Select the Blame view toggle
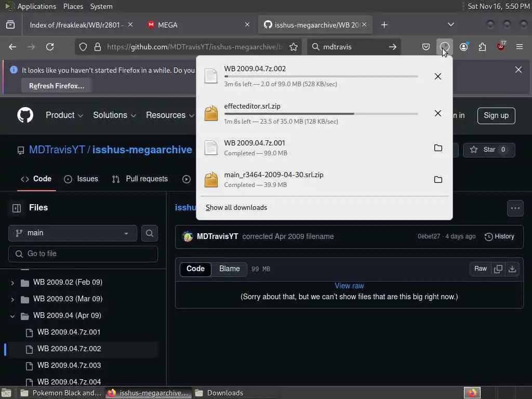 click(x=229, y=269)
